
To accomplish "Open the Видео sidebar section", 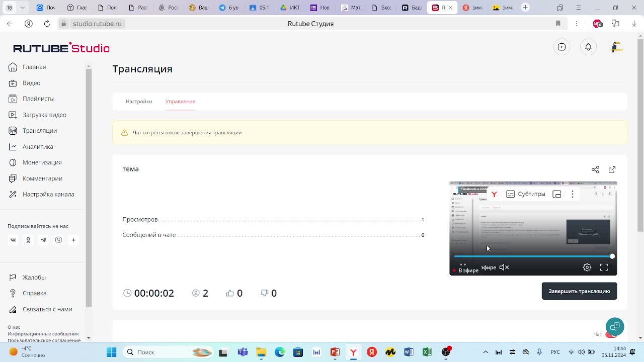I will (25, 83).
